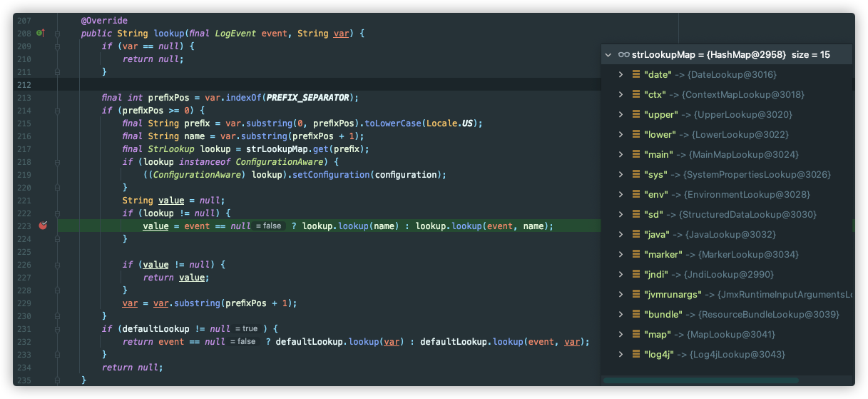Expand the "sd" StructuredDataLookup entry

tap(621, 214)
